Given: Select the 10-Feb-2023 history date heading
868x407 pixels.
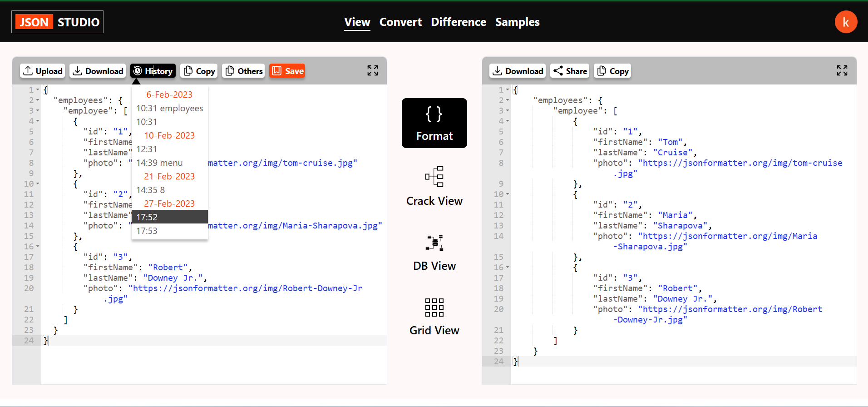Looking at the screenshot, I should tap(169, 135).
